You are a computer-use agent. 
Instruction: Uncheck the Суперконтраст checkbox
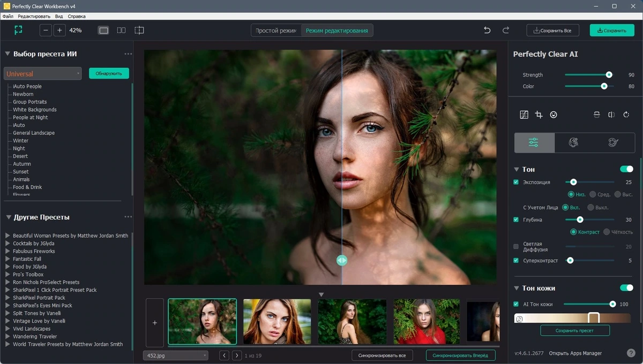coord(516,261)
